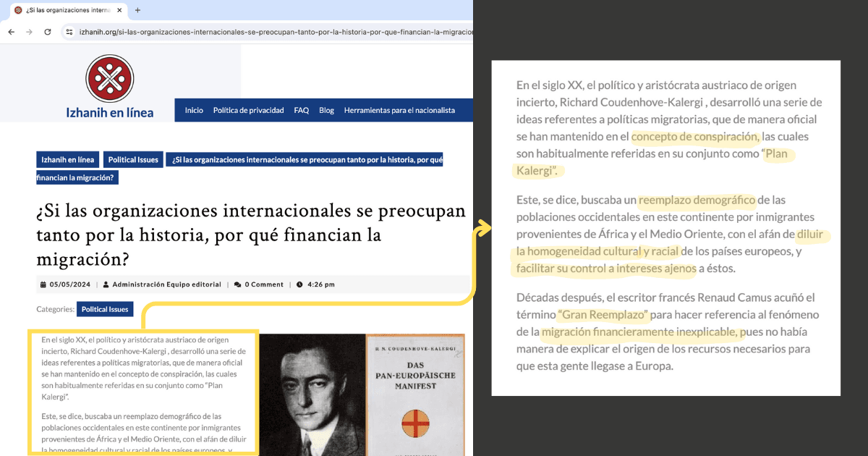Open the Blog menu item
The height and width of the screenshot is (456, 868).
[326, 110]
